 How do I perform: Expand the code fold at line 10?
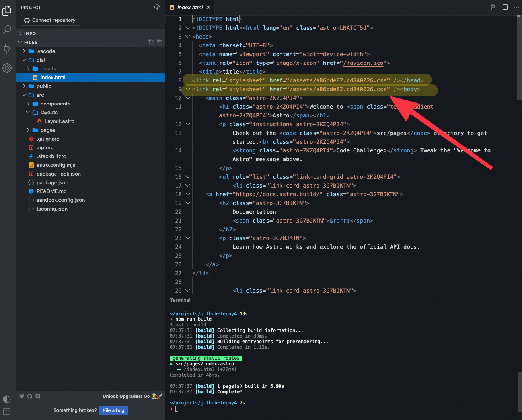click(187, 98)
